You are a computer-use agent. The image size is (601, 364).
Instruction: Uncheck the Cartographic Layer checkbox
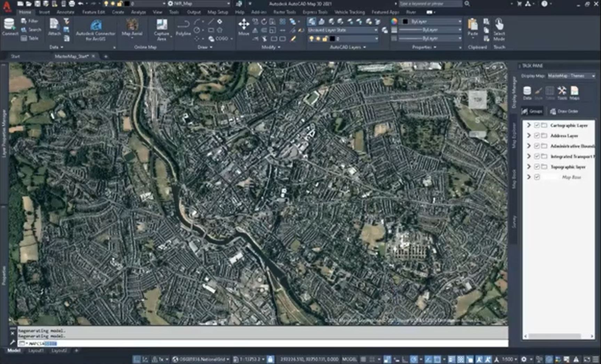[537, 126]
